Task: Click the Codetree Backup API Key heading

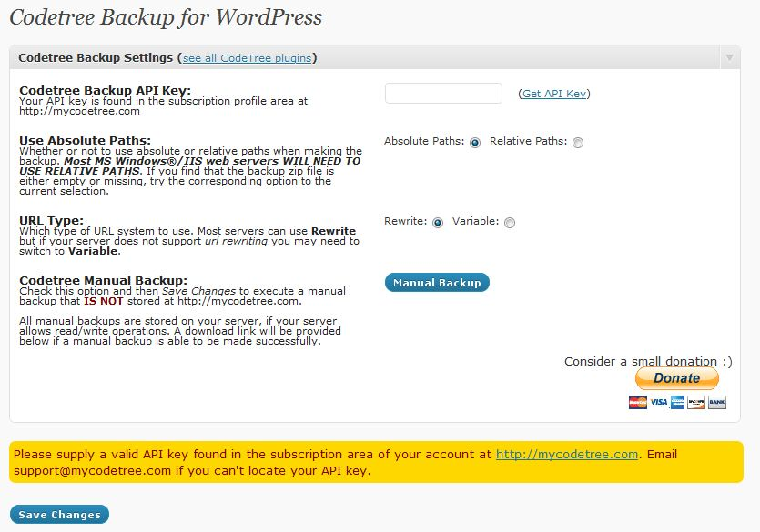Action: 106,91
